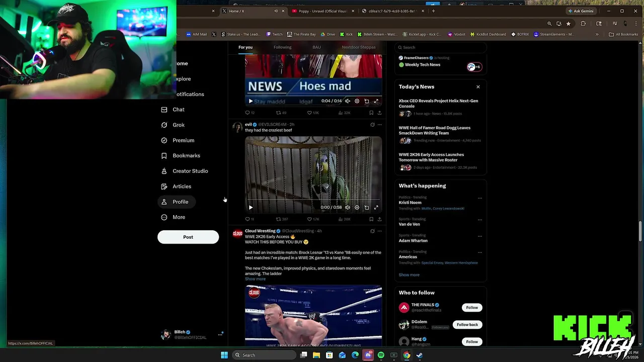Close the Today's News panel
The width and height of the screenshot is (644, 362).
coord(478,87)
